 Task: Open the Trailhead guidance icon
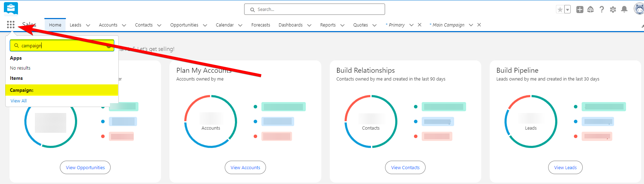(591, 10)
